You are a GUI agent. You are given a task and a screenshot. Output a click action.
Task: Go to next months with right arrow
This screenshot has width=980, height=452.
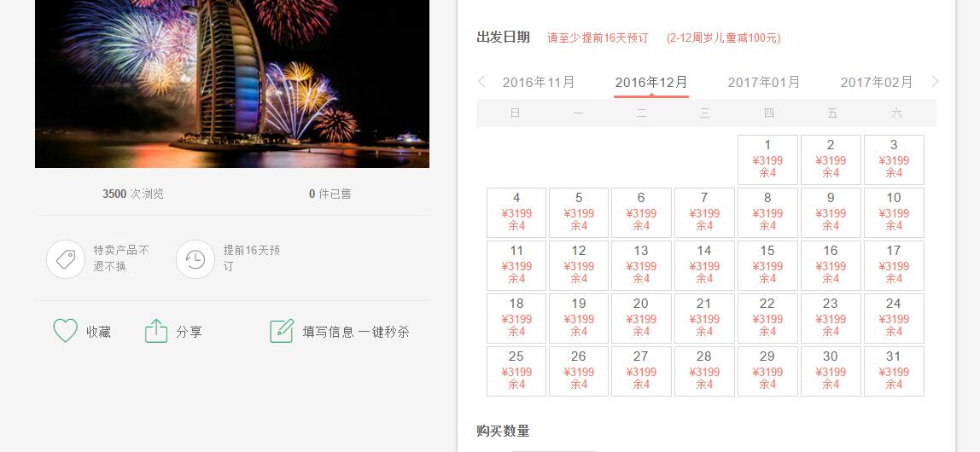point(935,82)
